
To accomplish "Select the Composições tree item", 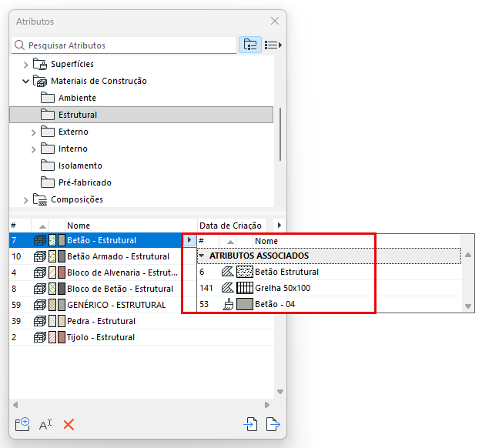I will [x=77, y=199].
